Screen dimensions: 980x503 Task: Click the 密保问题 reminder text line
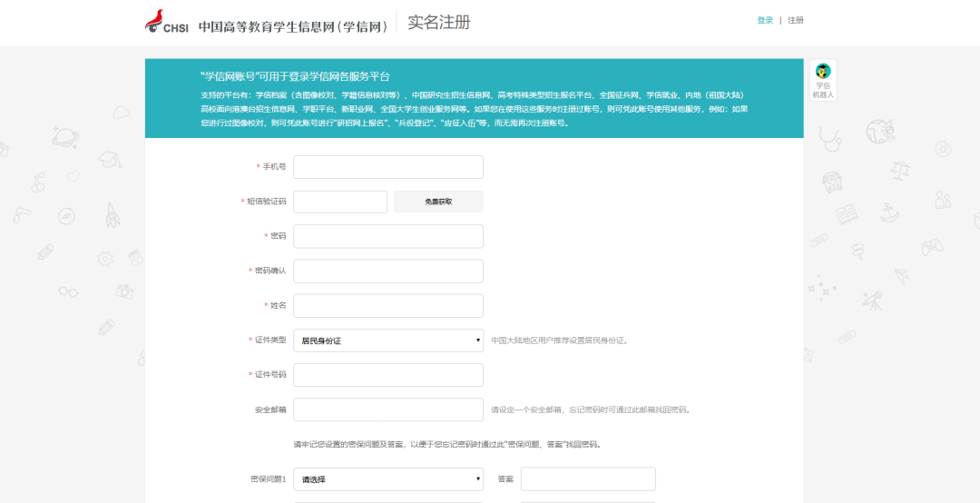click(446, 445)
